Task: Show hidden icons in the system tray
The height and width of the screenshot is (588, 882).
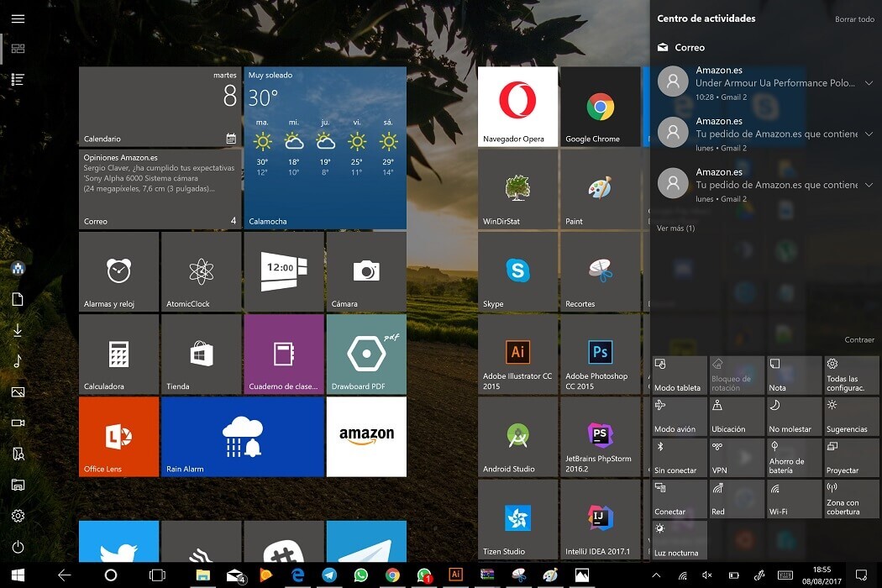Action: (656, 575)
